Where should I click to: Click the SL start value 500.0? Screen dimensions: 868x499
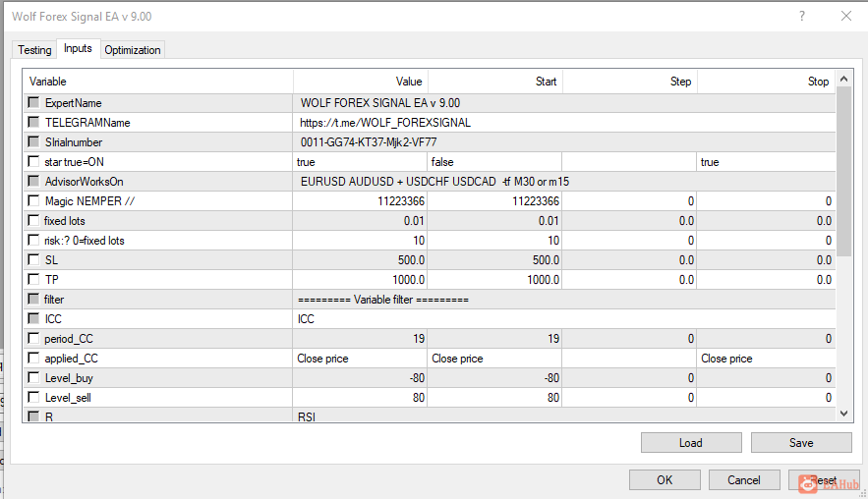click(x=494, y=260)
